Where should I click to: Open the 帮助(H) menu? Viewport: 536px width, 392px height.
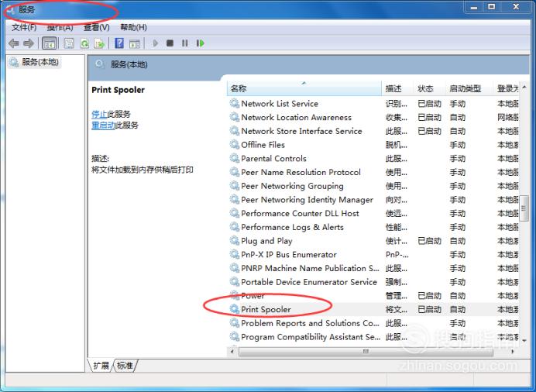click(x=134, y=27)
